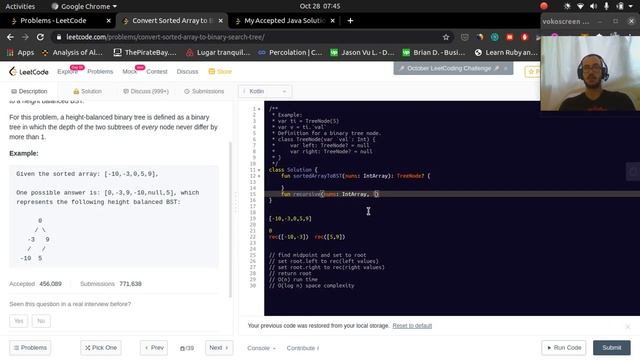This screenshot has height=360, width=640.
Task: Open Google Chrome app menu
Action: (84, 7)
